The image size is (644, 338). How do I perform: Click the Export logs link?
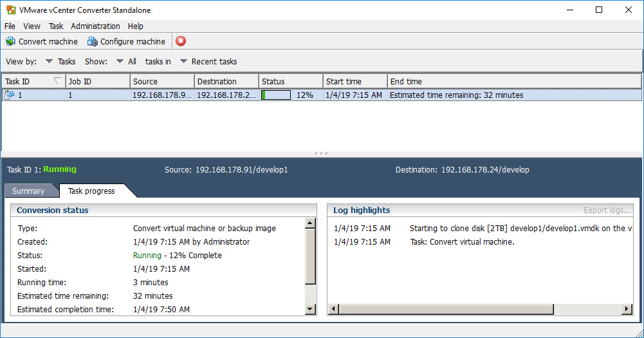pyautogui.click(x=607, y=211)
